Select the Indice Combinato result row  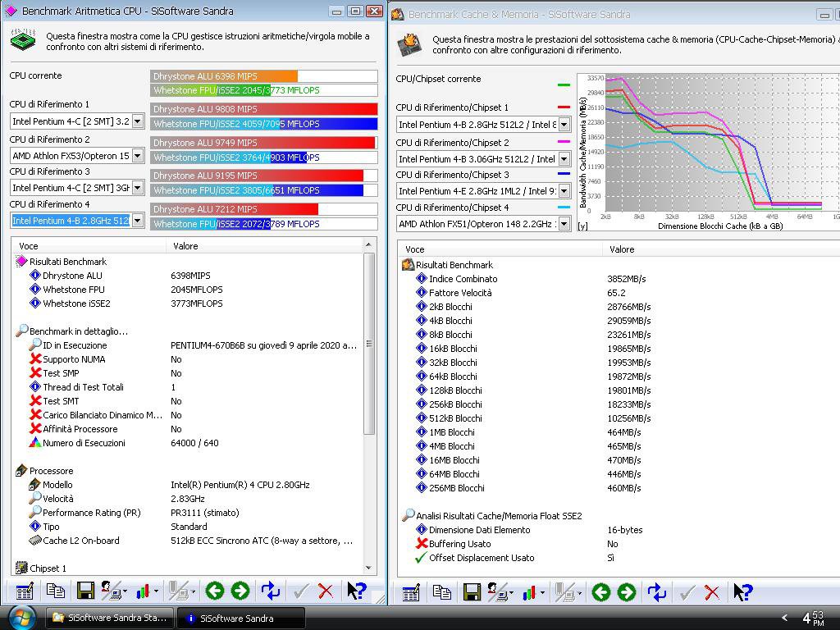pyautogui.click(x=463, y=279)
